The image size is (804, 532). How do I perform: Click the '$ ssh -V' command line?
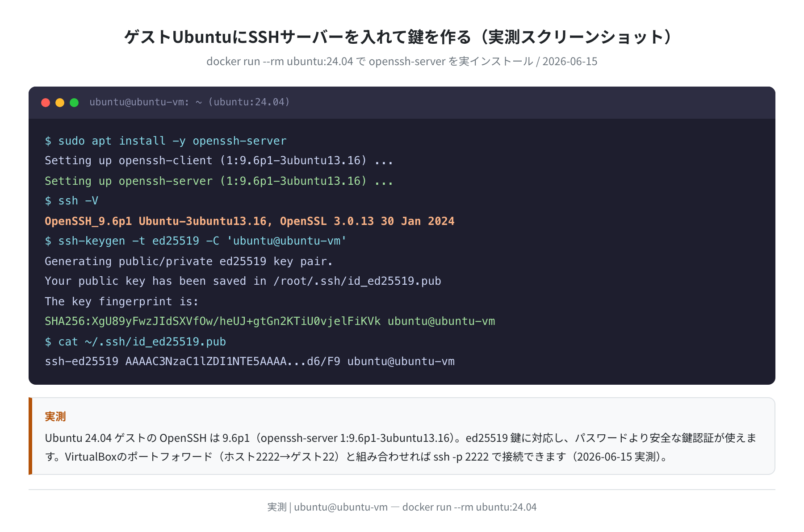pos(71,201)
